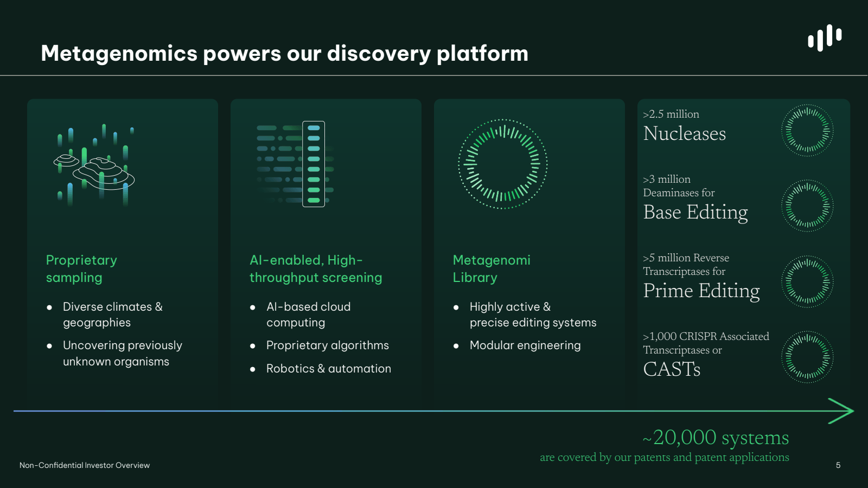Click the 'Robotics & automation' bullet
This screenshot has height=488, width=868.
coord(329,369)
